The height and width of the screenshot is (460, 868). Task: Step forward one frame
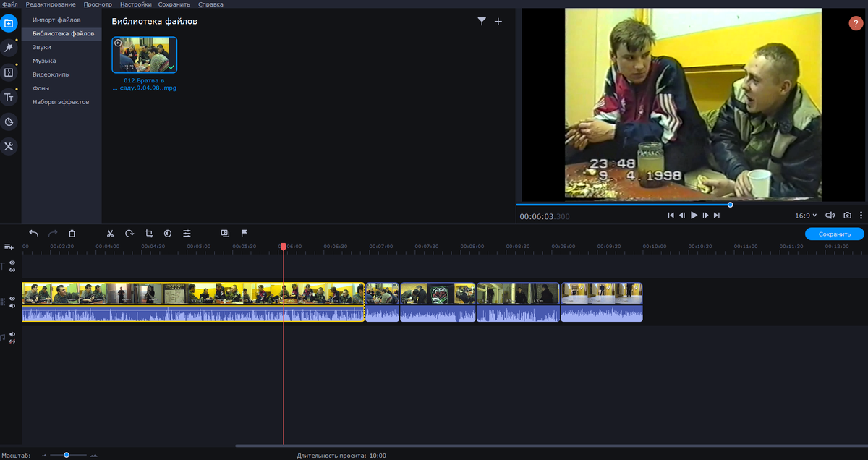tap(705, 216)
